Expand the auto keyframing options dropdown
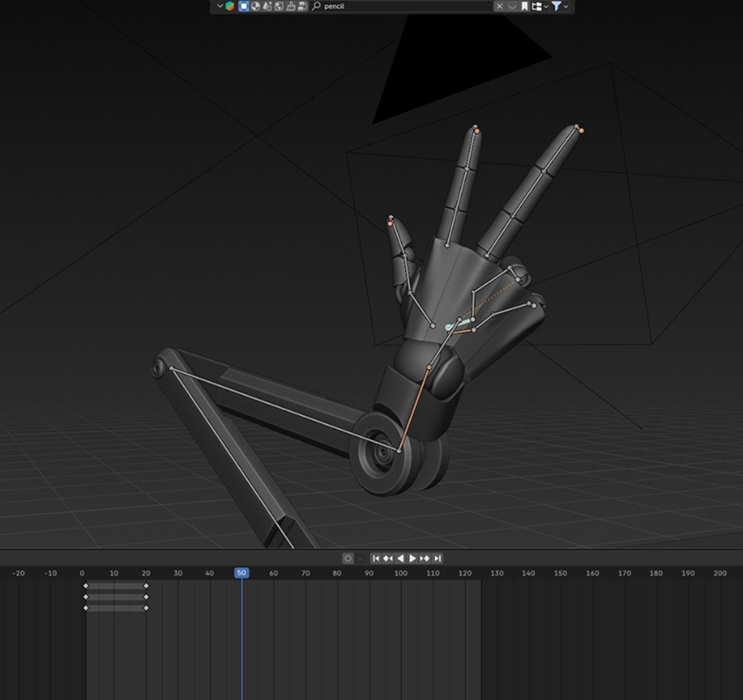 click(359, 558)
